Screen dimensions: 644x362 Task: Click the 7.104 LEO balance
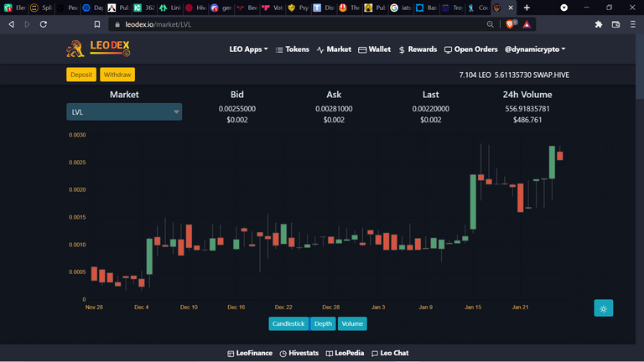coord(475,75)
